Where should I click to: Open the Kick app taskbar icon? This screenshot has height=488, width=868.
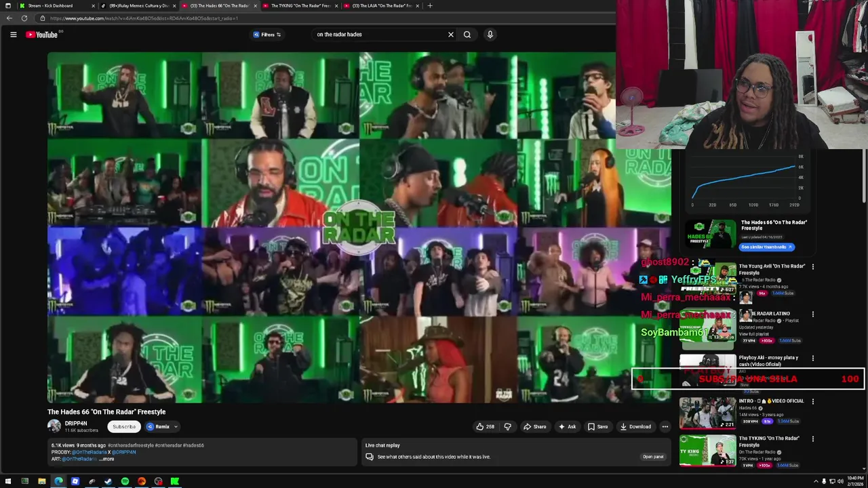(175, 481)
